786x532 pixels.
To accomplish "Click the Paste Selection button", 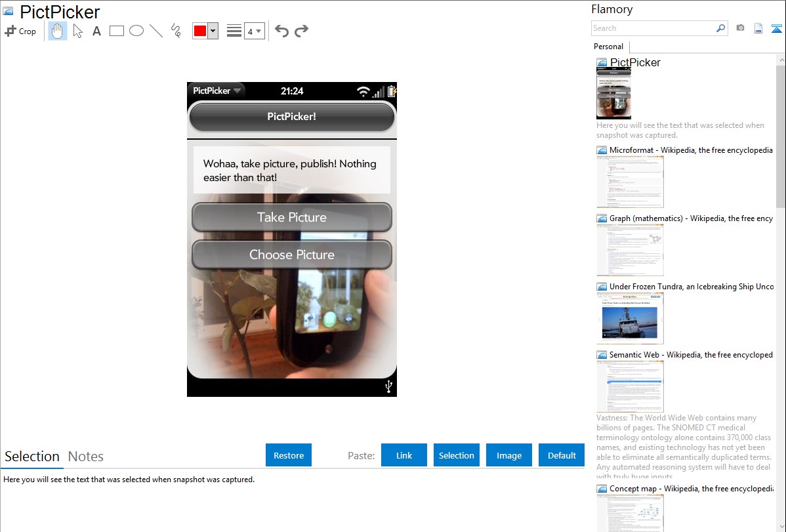I will click(x=457, y=455).
